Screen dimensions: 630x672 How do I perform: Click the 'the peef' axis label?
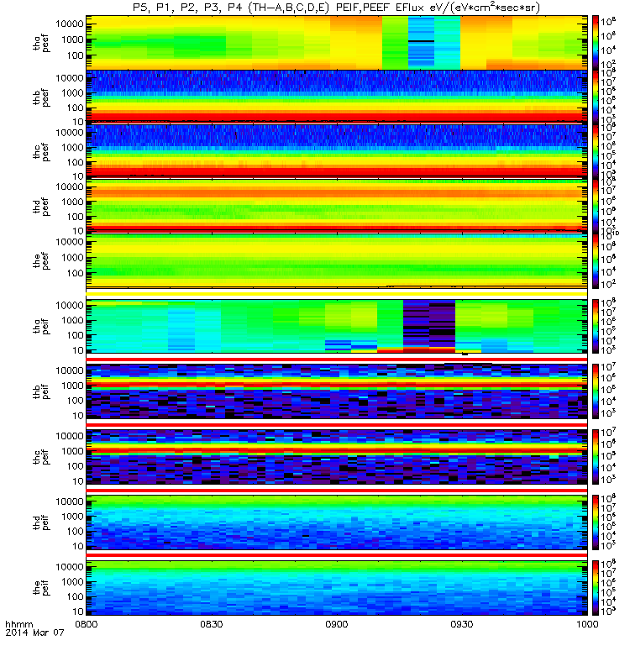(x=41, y=261)
